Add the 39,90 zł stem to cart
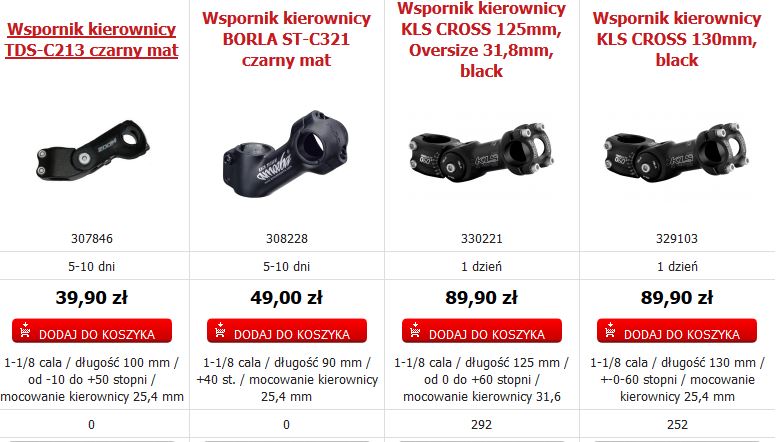The width and height of the screenshot is (776, 442). [x=92, y=331]
